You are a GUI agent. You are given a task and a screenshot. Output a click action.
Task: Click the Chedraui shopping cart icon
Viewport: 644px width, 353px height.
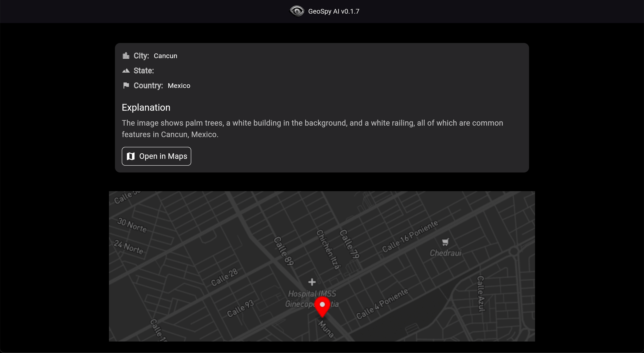(445, 242)
